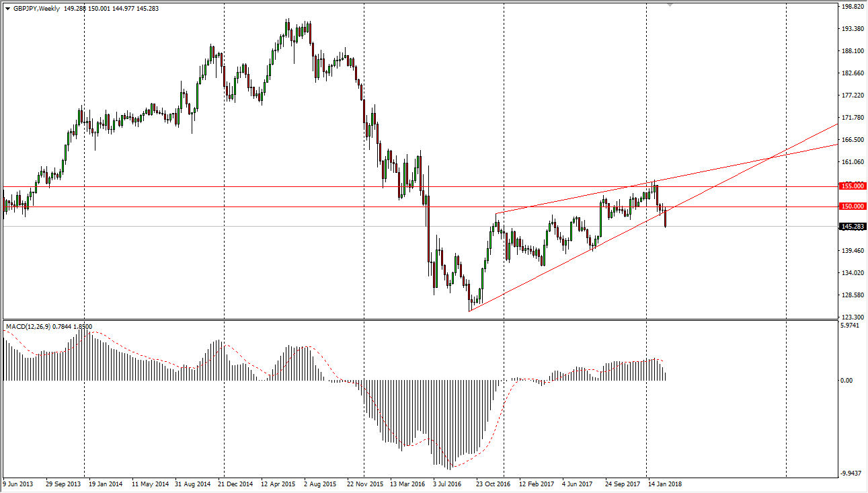868x493 pixels.
Task: Click the chart shift triangle marker at top
Action: pyautogui.click(x=670, y=5)
